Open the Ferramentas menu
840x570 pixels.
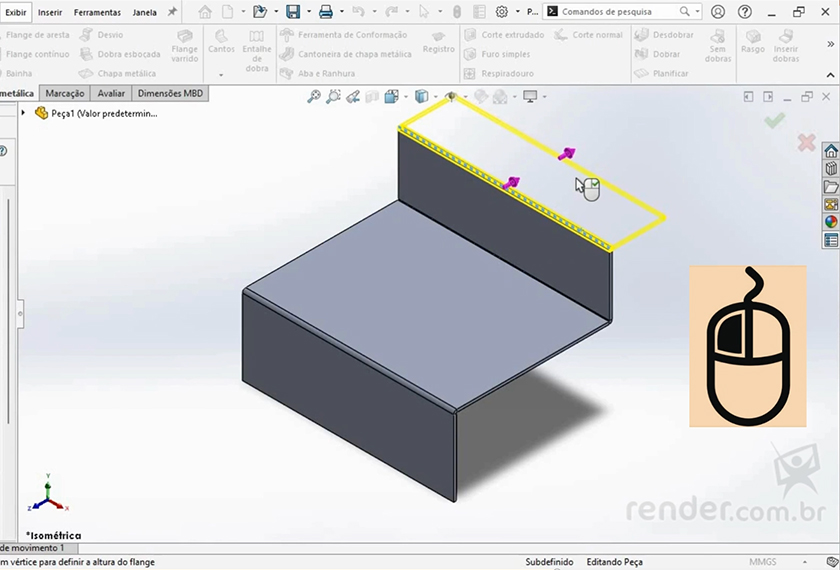[98, 12]
